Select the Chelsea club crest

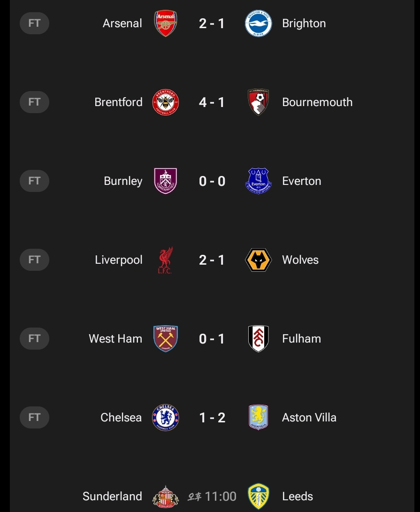(166, 418)
